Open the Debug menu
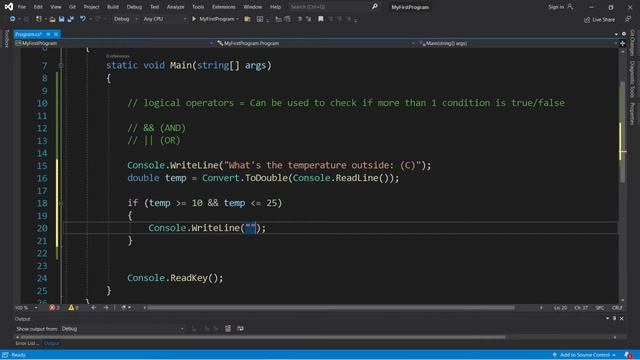 click(134, 7)
